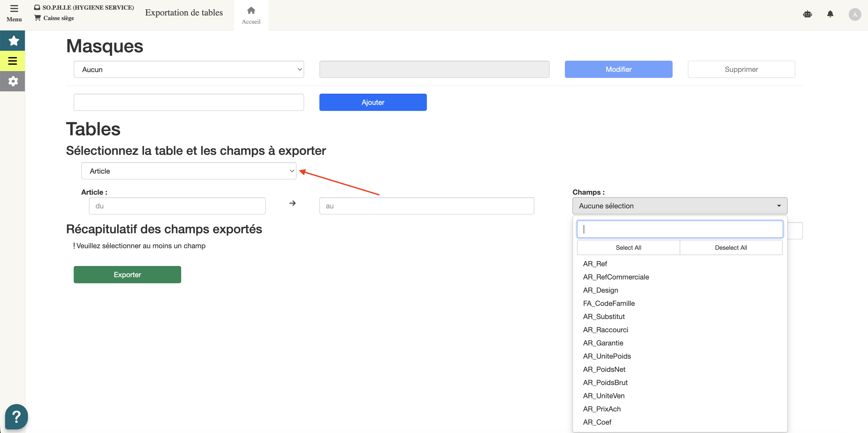Click the green Exporter button

click(127, 275)
